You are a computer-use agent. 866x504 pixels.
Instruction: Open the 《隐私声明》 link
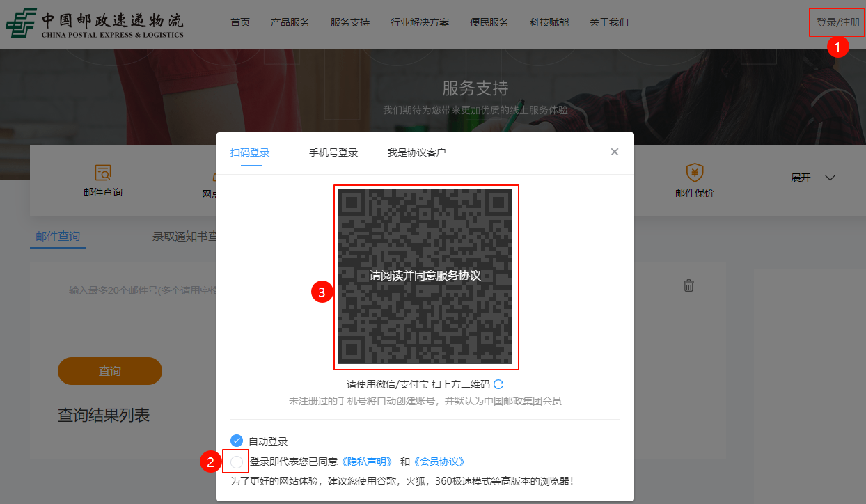click(x=367, y=462)
